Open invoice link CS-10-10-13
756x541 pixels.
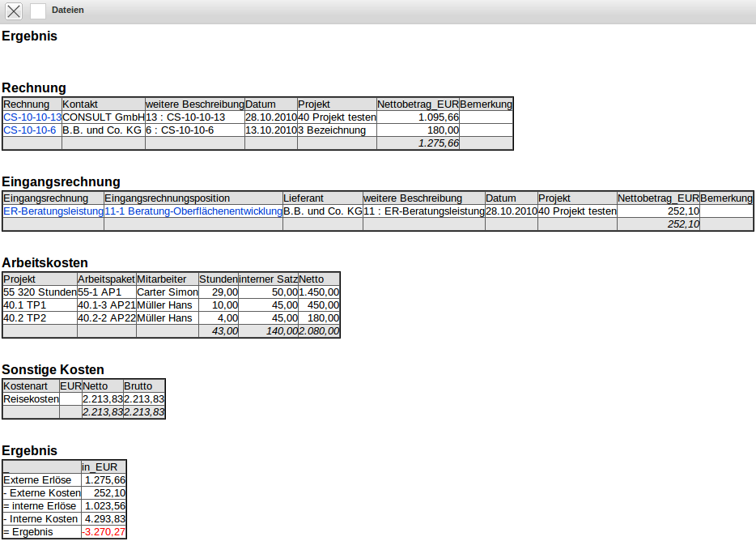point(32,117)
